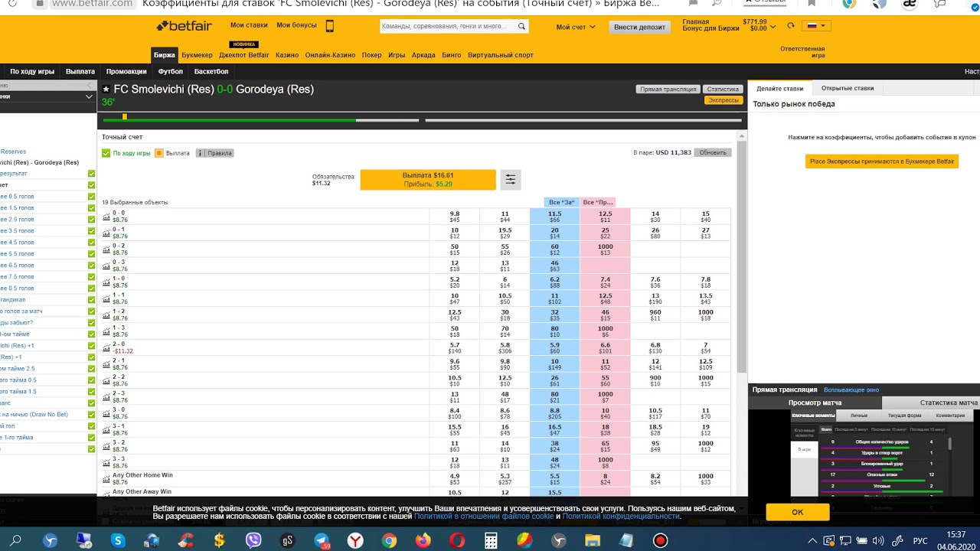Open the graph icon for score 2 - 0
The image size is (980, 551).
tap(106, 347)
